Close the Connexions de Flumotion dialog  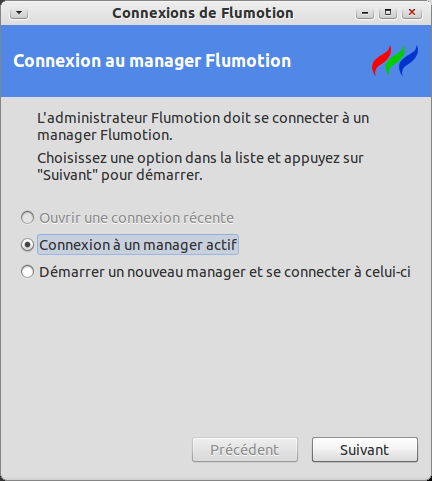click(412, 13)
